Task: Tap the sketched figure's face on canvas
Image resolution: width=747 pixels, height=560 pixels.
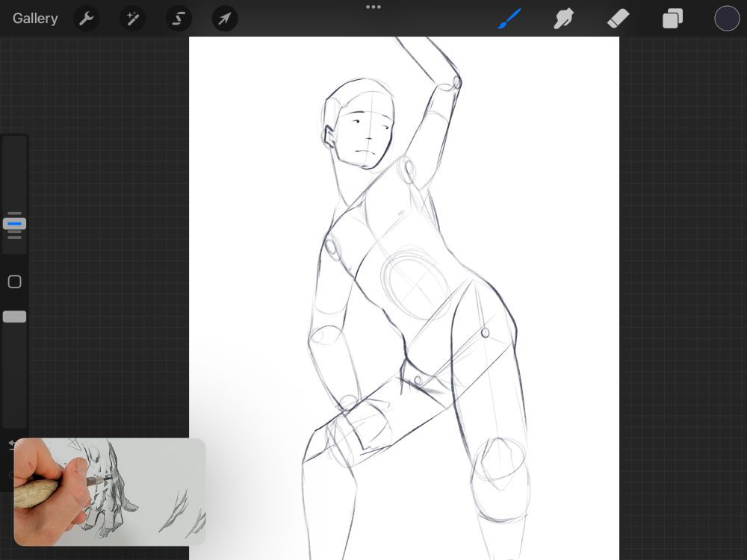Action: coord(365,138)
